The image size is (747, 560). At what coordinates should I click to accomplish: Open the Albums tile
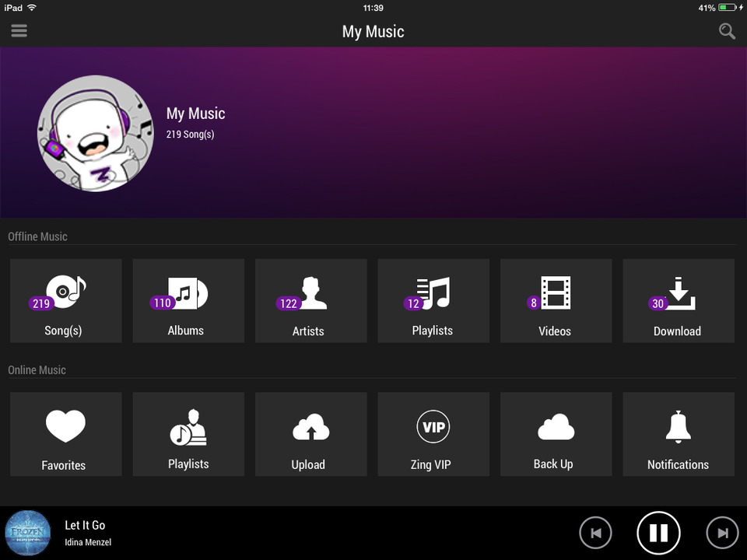[188, 301]
